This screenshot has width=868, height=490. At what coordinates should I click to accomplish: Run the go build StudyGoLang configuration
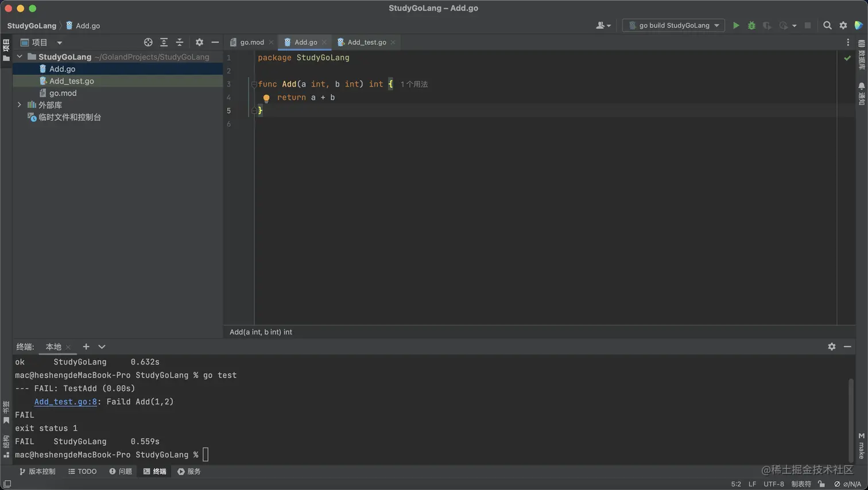[x=736, y=25]
